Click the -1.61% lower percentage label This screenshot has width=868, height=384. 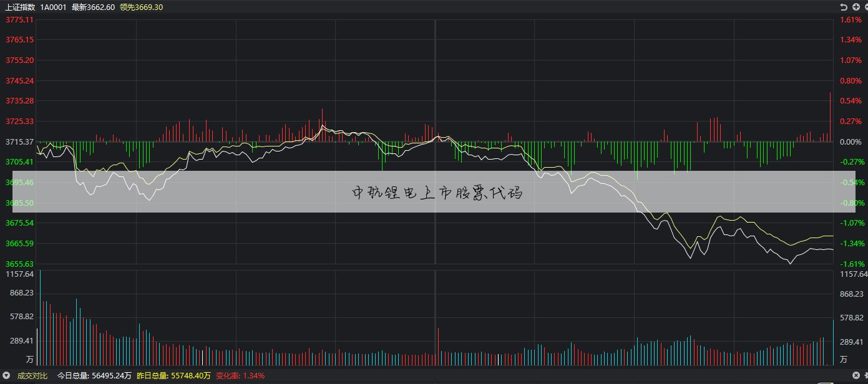(852, 264)
